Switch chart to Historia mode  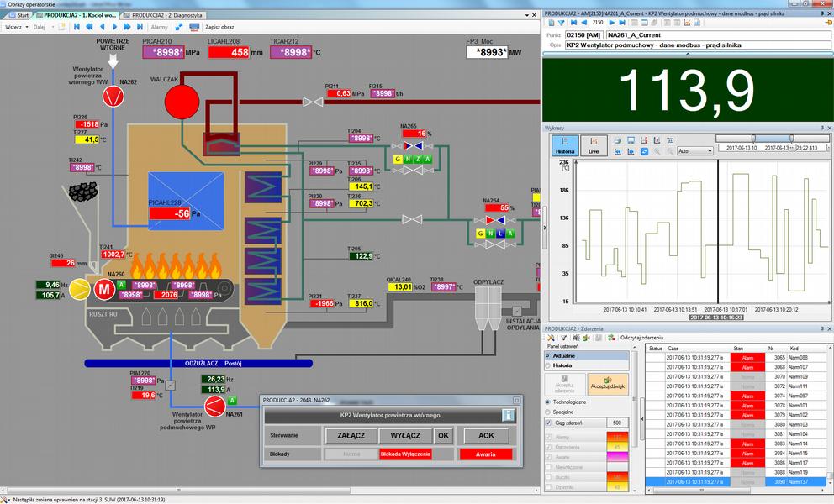tap(565, 145)
